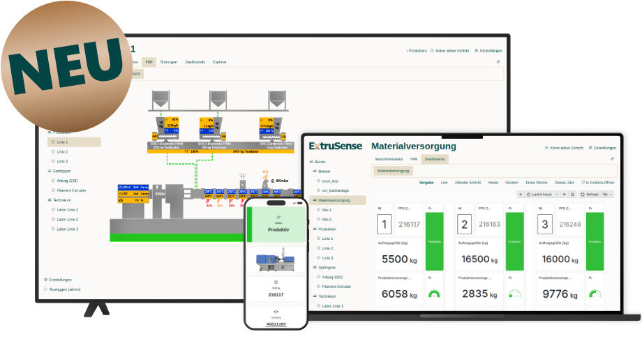
Task: Choose the Heute time filter
Action: [x=493, y=183]
